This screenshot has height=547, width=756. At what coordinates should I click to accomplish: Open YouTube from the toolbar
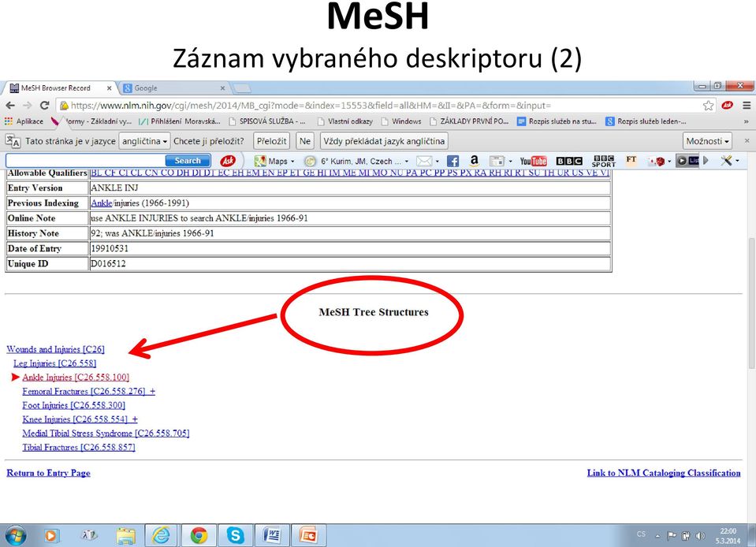[x=533, y=161]
